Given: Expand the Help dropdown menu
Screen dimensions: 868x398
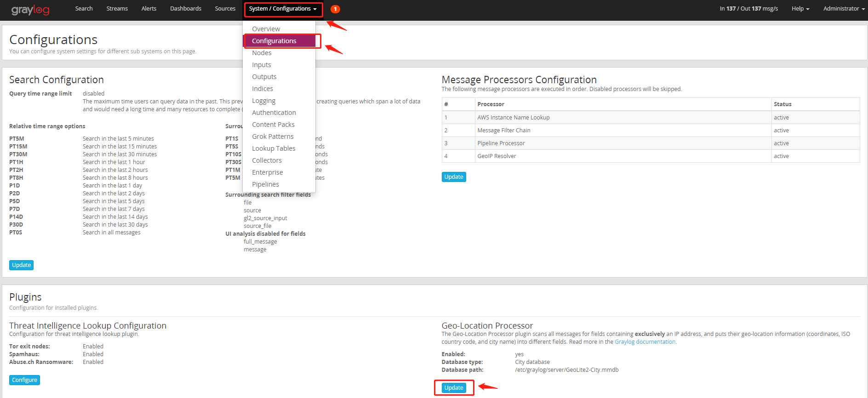Looking at the screenshot, I should tap(800, 9).
